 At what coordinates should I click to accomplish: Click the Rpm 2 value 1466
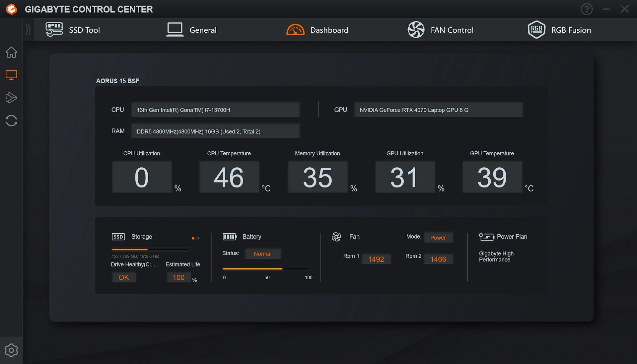(x=438, y=259)
